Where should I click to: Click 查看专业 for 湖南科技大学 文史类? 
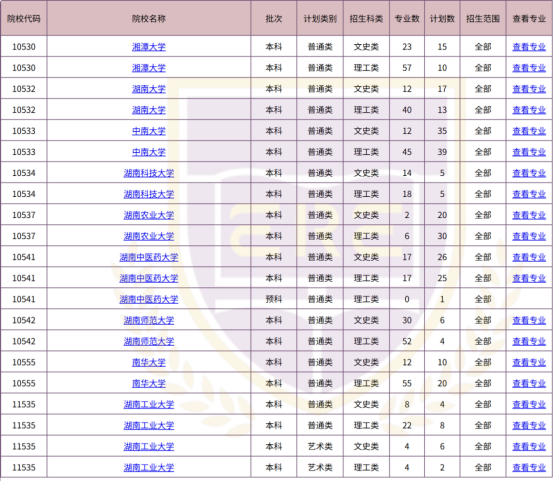coord(529,173)
